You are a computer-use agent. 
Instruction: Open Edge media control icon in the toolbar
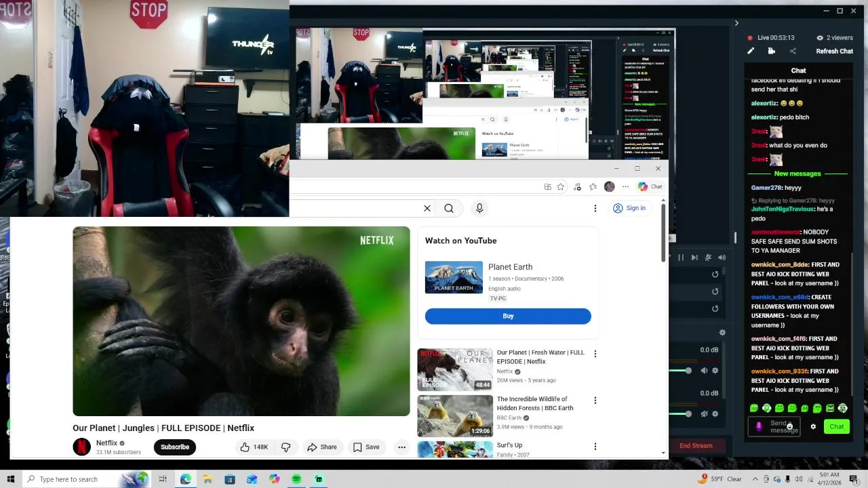(x=577, y=186)
